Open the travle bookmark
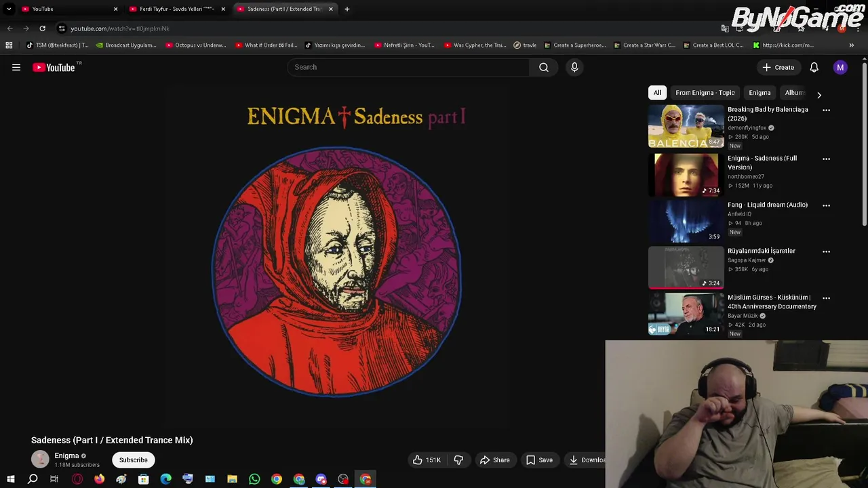Viewport: 868px width, 488px height. [525, 45]
